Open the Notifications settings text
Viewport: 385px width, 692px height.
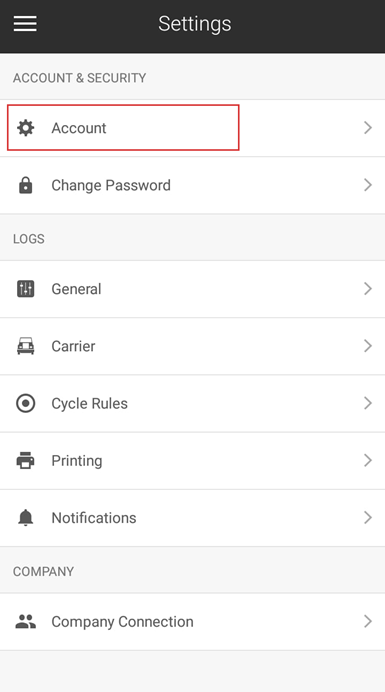94,518
